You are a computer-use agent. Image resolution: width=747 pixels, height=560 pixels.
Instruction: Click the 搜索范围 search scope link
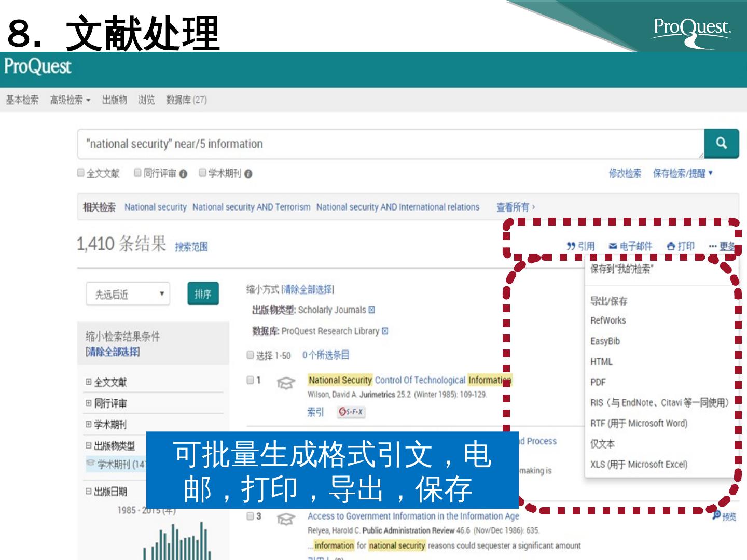(191, 247)
